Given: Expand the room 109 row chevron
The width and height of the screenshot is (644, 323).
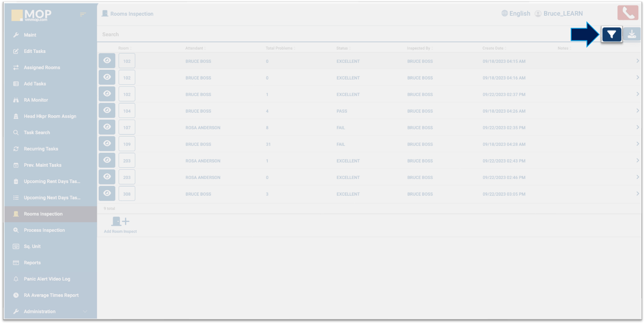Looking at the screenshot, I should click(637, 144).
